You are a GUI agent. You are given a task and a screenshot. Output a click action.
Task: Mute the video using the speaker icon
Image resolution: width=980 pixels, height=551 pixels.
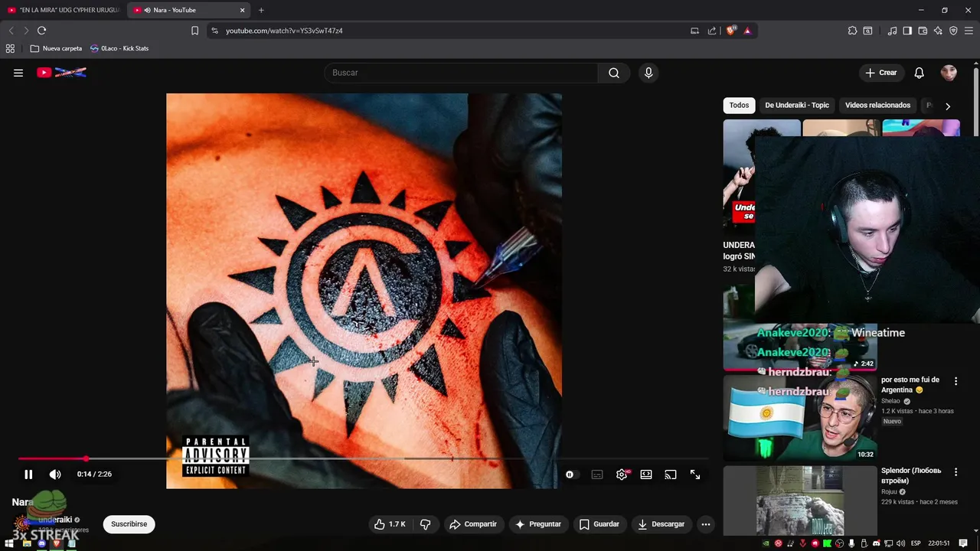click(x=55, y=474)
